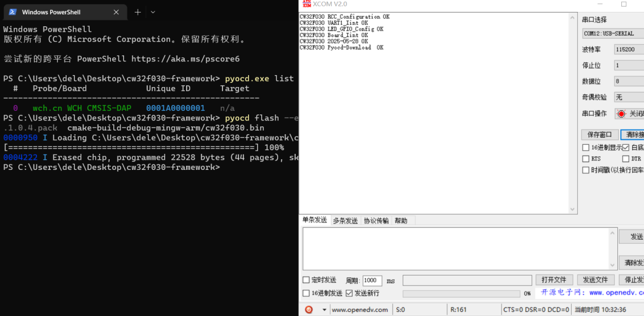Open the data bits dropdown
This screenshot has height=316, width=644.
point(629,81)
